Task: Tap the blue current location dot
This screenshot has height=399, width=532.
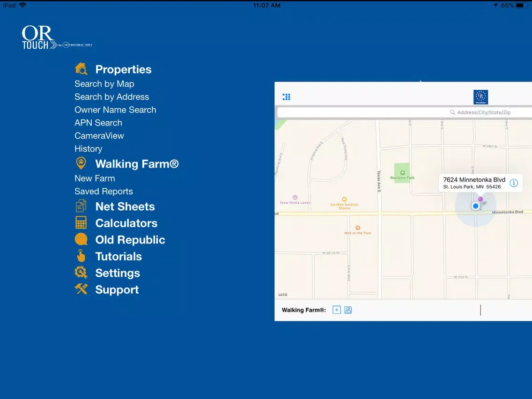Action: (x=475, y=206)
